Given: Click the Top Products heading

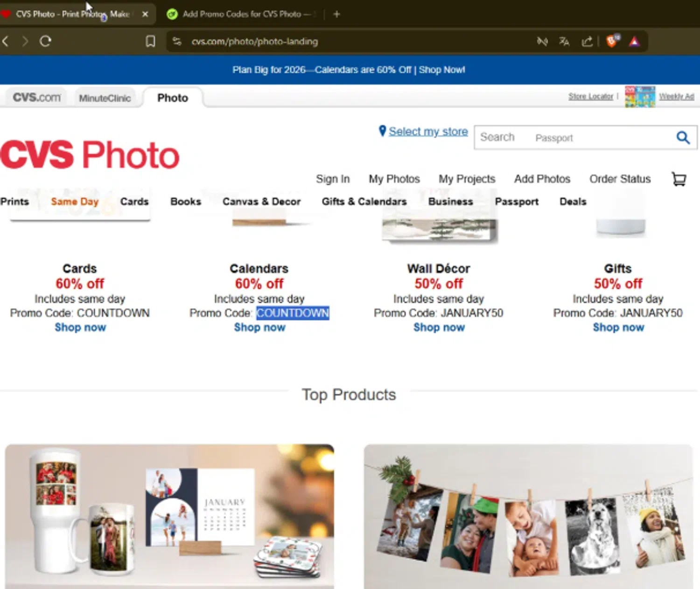Looking at the screenshot, I should point(349,394).
